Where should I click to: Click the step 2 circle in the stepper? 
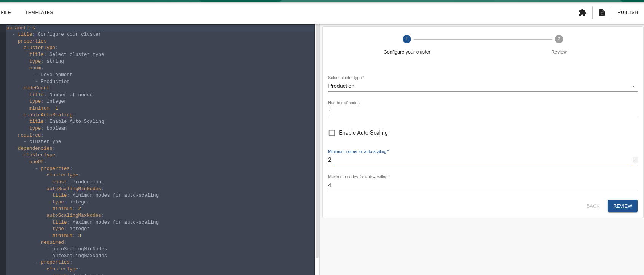559,39
